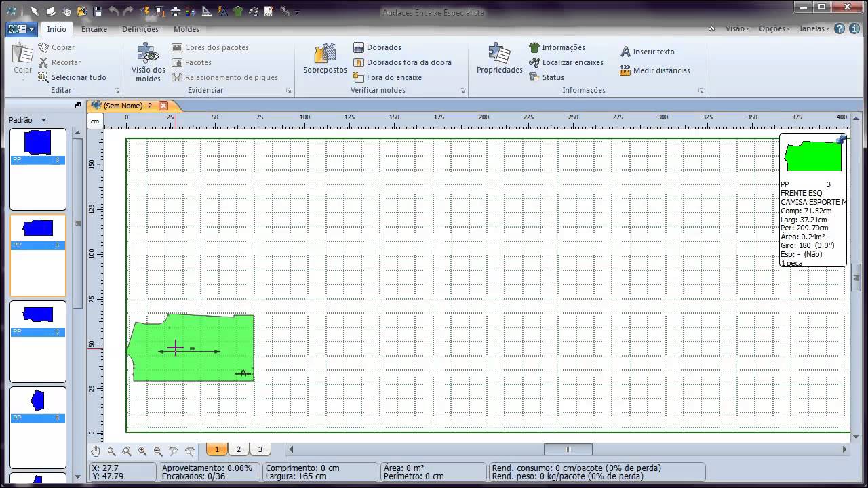Save the marker with the floppy disk icon
This screenshot has height=488, width=868.
pos(98,11)
